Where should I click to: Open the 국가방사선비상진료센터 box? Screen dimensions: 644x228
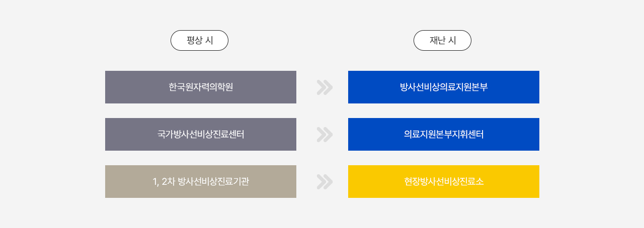point(200,135)
